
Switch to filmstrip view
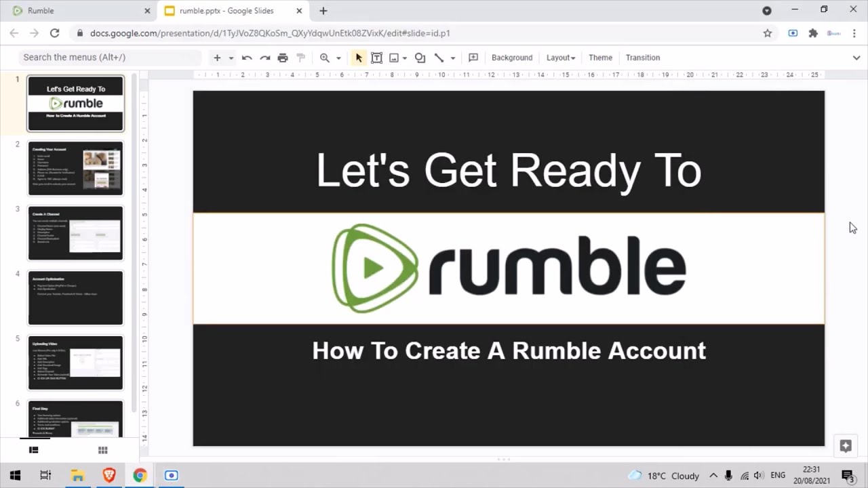pyautogui.click(x=33, y=450)
